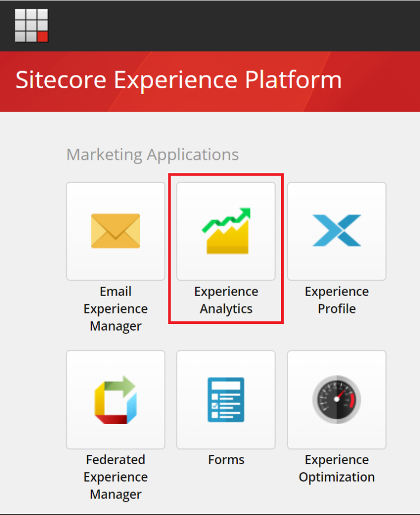
Task: Click the Experience Analytics text label
Action: click(226, 300)
